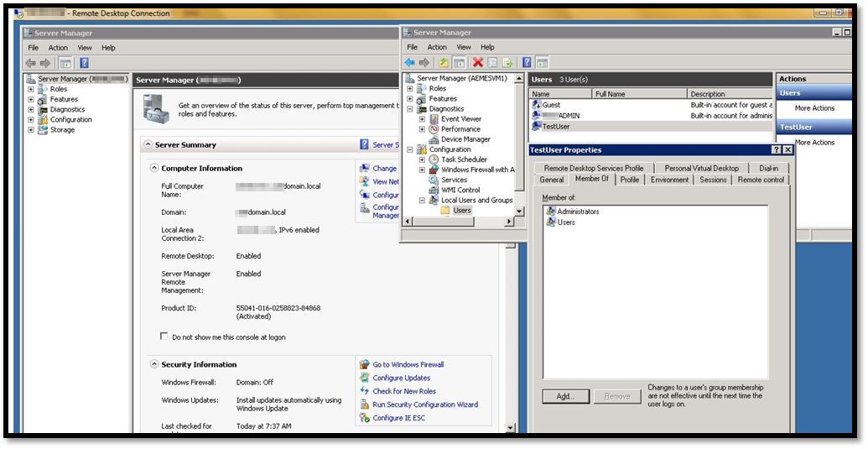This screenshot has height=449, width=868.
Task: Click WMI Control icon in front console tree
Action: pyautogui.click(x=434, y=190)
